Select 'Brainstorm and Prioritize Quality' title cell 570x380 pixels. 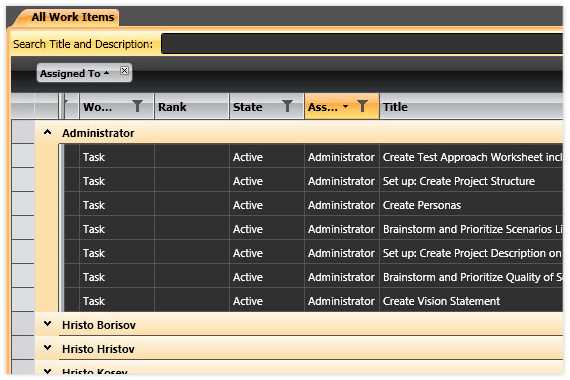pos(471,277)
